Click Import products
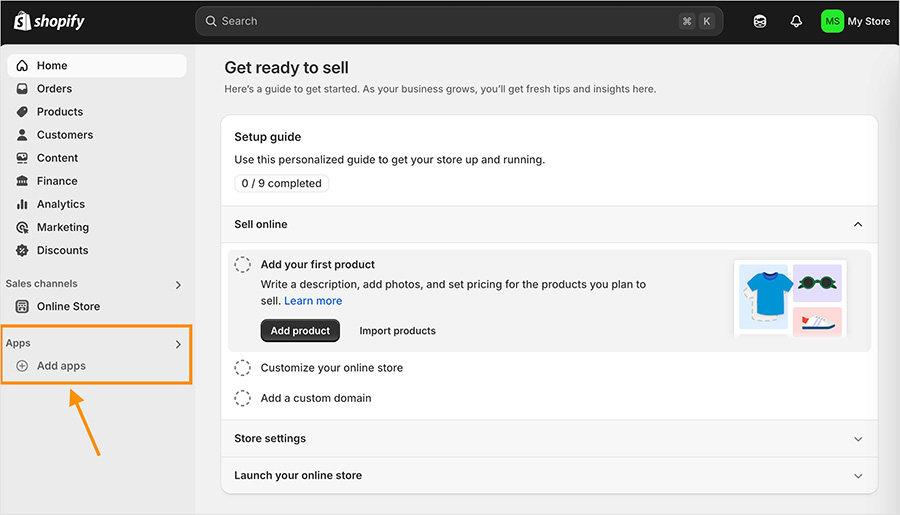Screen dimensions: 900x515 pyautogui.click(x=397, y=331)
